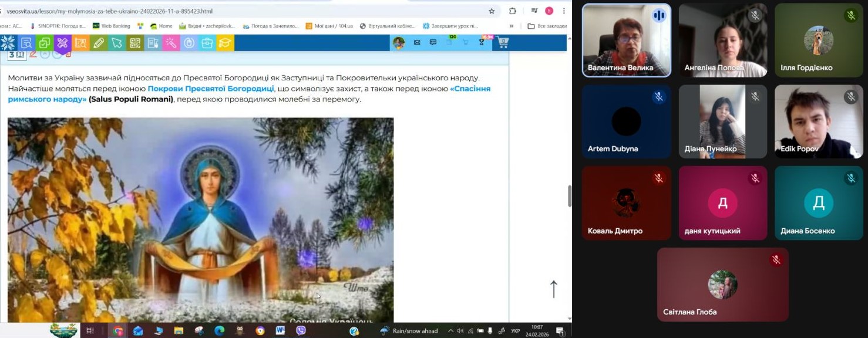Viewport: 868px width, 338px height.
Task: Open the briefcase icon in toolbar
Action: pyautogui.click(x=207, y=43)
